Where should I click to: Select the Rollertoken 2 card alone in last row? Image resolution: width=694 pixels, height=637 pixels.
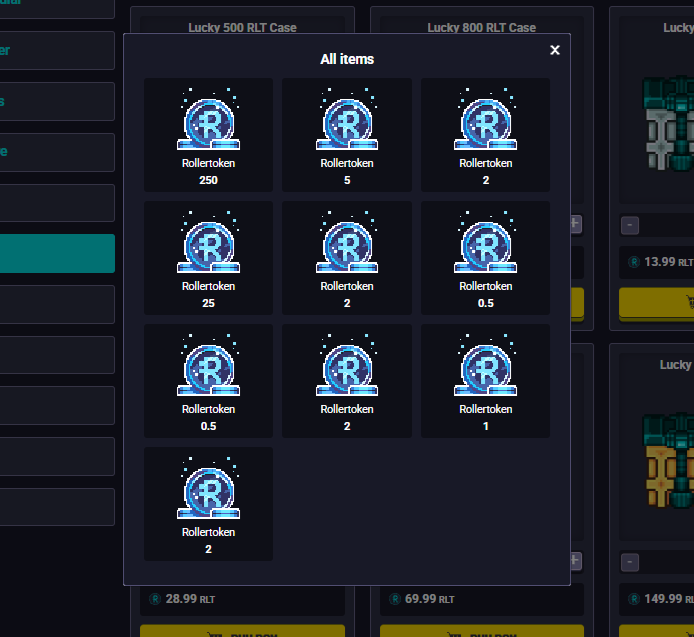208,504
